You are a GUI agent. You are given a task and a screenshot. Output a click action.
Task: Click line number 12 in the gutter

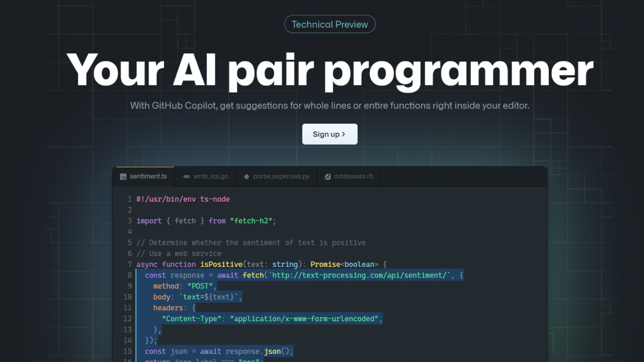(x=127, y=319)
